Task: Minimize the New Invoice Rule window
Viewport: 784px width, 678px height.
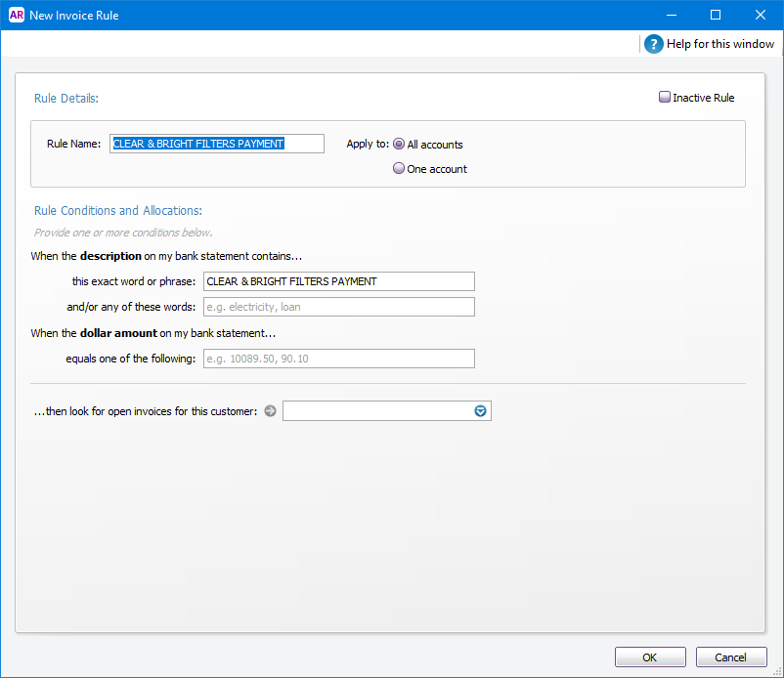Action: (672, 15)
